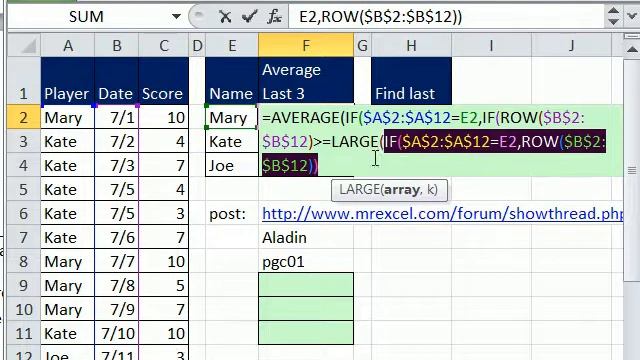Click 'LARGE' name in function tooltip
The height and width of the screenshot is (360, 640).
359,190
